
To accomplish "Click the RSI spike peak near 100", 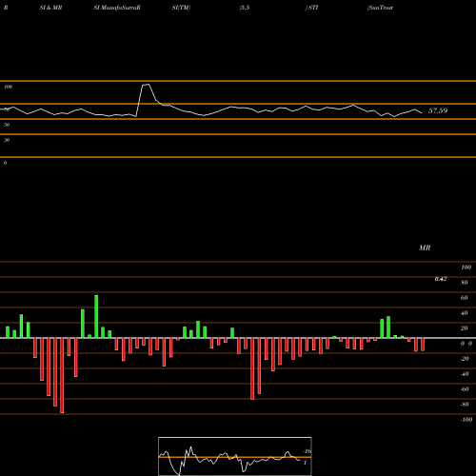I will point(146,85).
